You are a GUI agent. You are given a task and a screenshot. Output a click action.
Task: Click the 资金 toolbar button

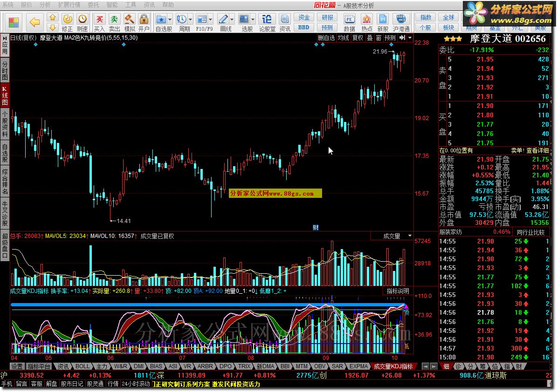[304, 17]
